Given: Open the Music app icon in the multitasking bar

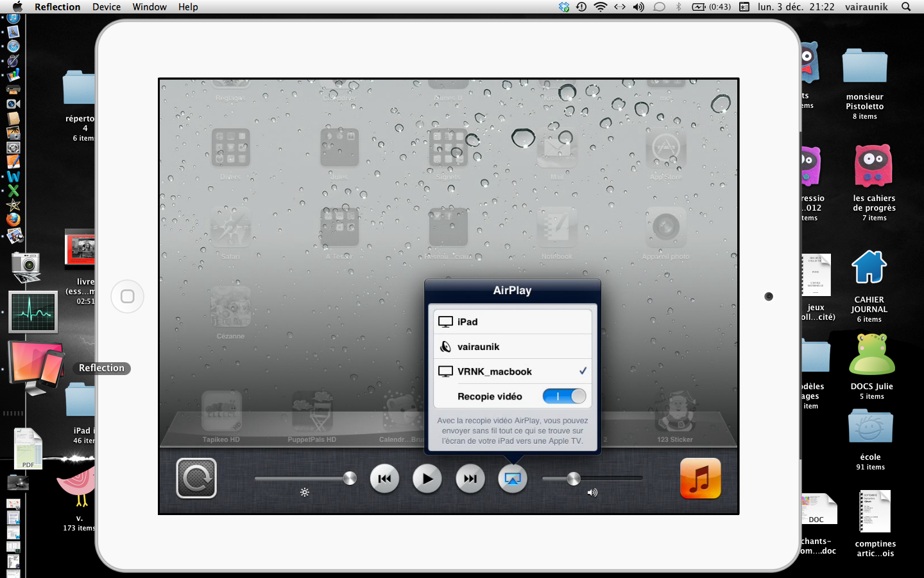Looking at the screenshot, I should tap(700, 478).
